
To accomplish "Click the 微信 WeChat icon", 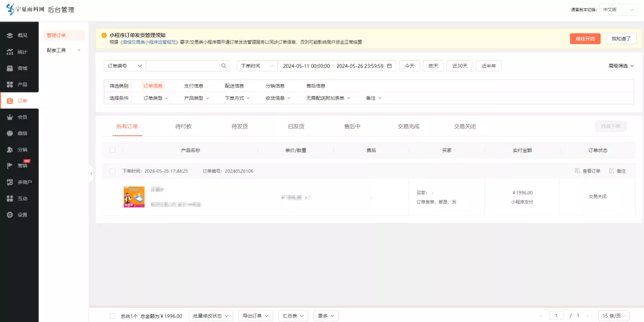I will (10, 134).
